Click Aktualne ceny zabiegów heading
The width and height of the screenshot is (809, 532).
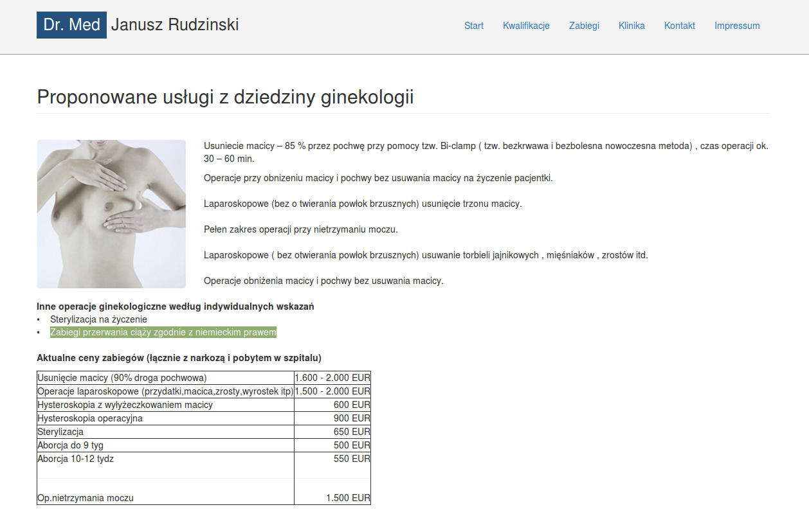[x=179, y=358]
